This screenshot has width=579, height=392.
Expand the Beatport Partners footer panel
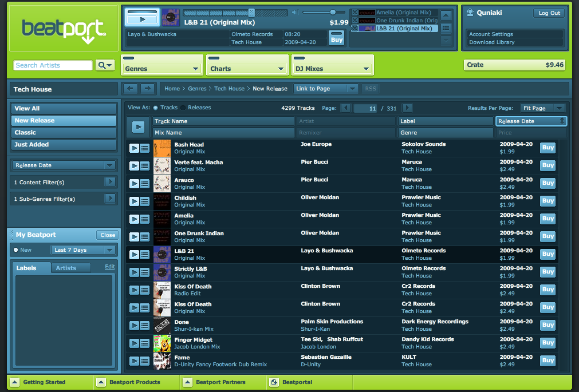[x=187, y=382]
